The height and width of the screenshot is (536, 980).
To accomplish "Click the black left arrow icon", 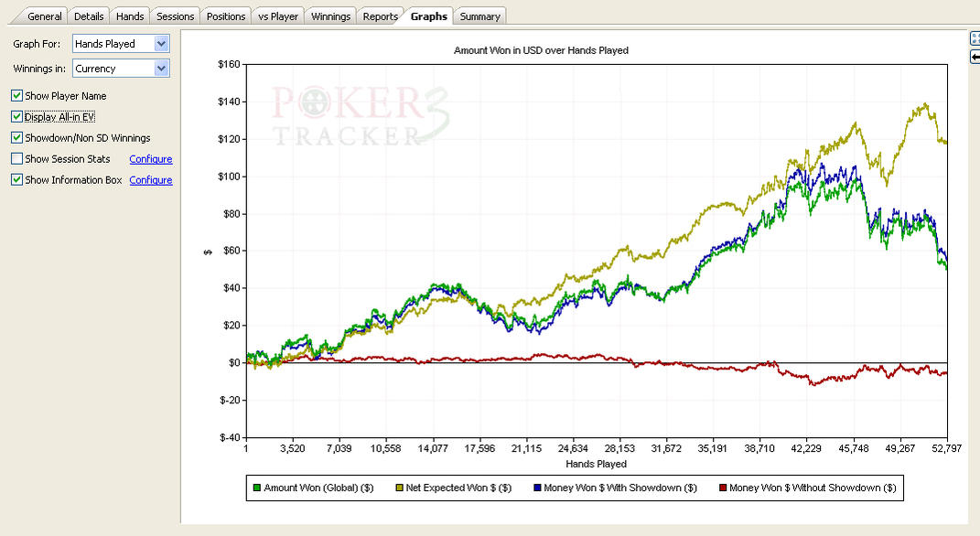I will click(975, 57).
